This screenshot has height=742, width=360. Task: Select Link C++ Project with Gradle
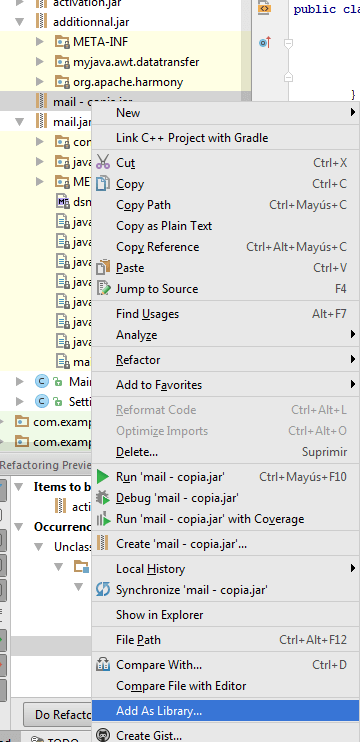(225, 138)
